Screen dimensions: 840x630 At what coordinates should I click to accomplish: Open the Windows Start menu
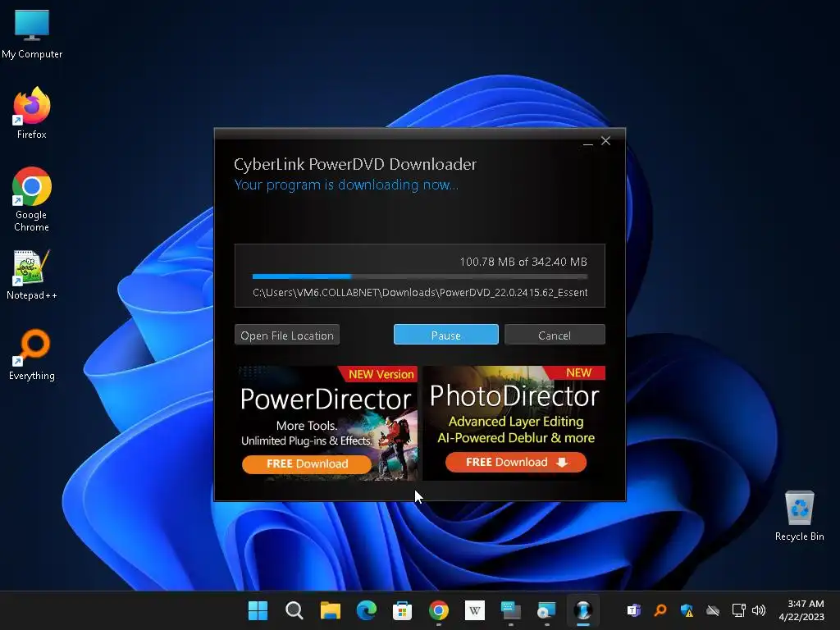tap(258, 610)
